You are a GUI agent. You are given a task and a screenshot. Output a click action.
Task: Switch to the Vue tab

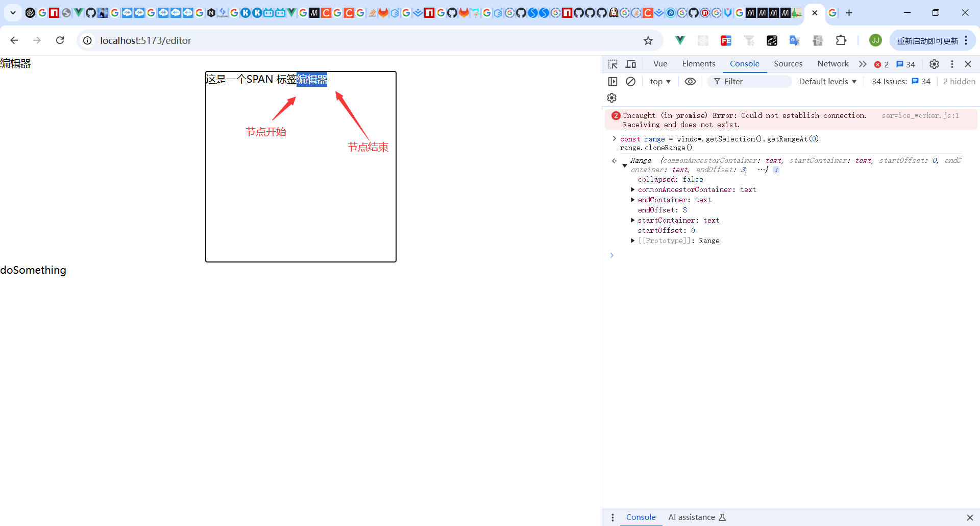point(660,64)
